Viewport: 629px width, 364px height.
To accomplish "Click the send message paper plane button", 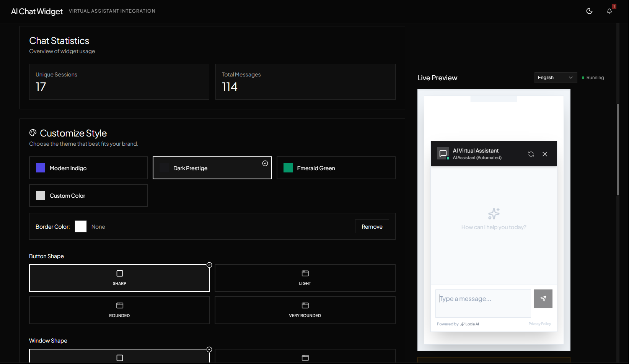I will [x=543, y=299].
